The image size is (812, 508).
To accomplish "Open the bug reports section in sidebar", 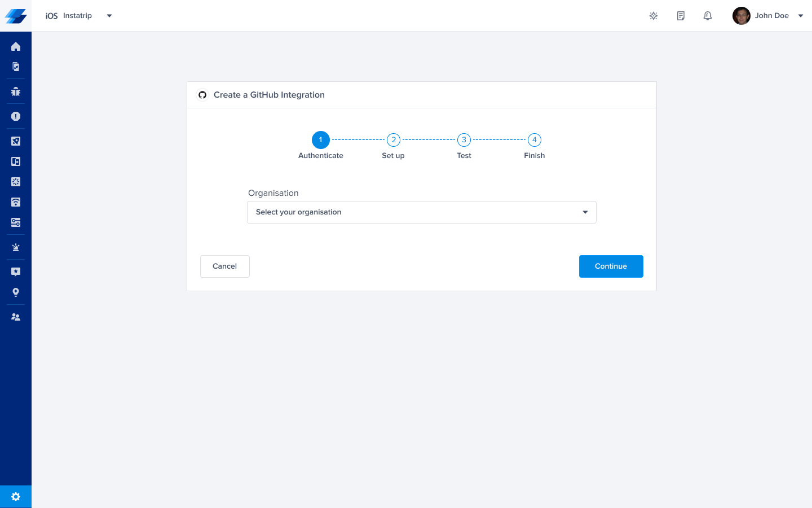I will click(x=16, y=91).
